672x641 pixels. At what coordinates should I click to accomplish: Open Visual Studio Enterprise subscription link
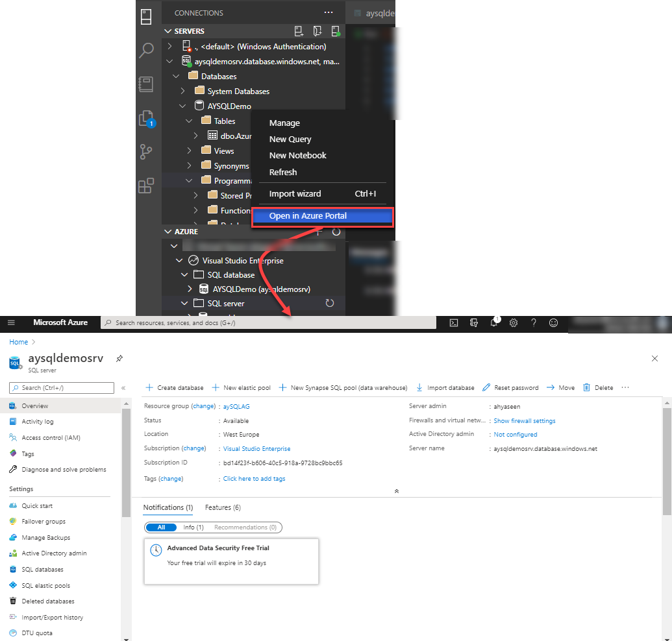coord(256,449)
